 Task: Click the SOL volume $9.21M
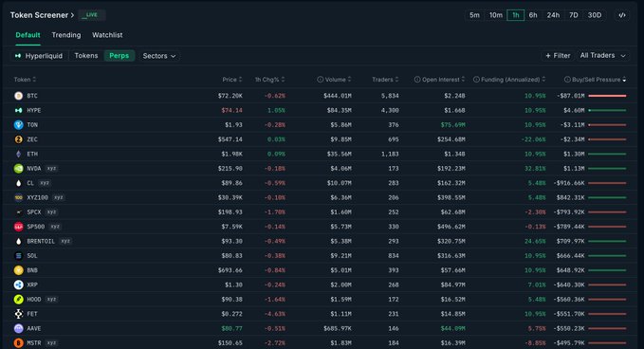[x=340, y=256]
